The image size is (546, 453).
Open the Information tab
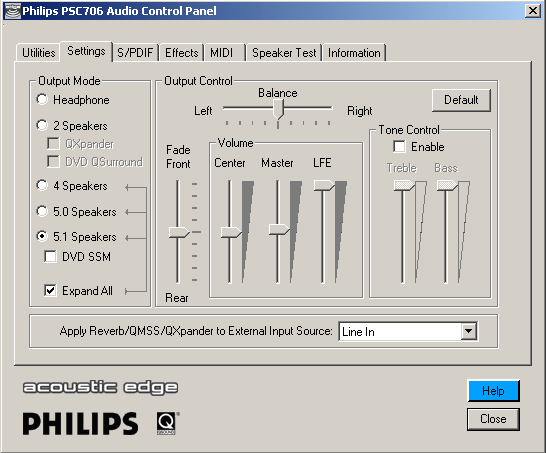tap(354, 53)
